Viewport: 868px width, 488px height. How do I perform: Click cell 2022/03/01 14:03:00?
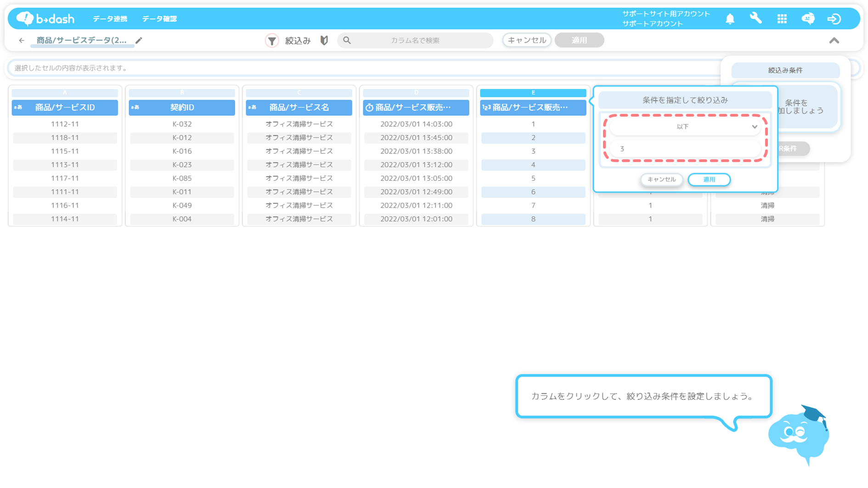click(x=416, y=124)
